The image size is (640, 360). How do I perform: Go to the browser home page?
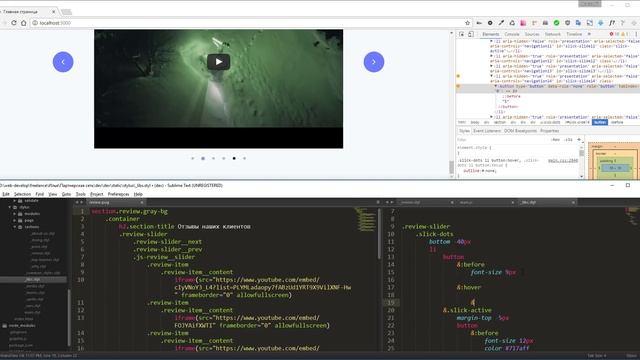coord(24,23)
